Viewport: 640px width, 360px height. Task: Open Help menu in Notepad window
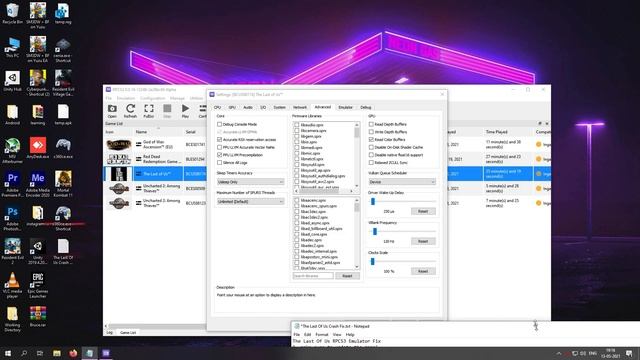pyautogui.click(x=350, y=335)
